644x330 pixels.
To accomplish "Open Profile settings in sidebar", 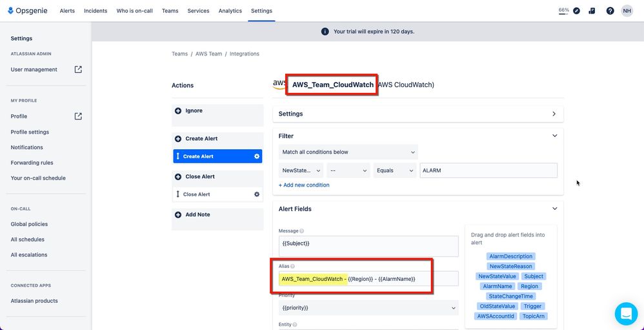I will pyautogui.click(x=30, y=132).
